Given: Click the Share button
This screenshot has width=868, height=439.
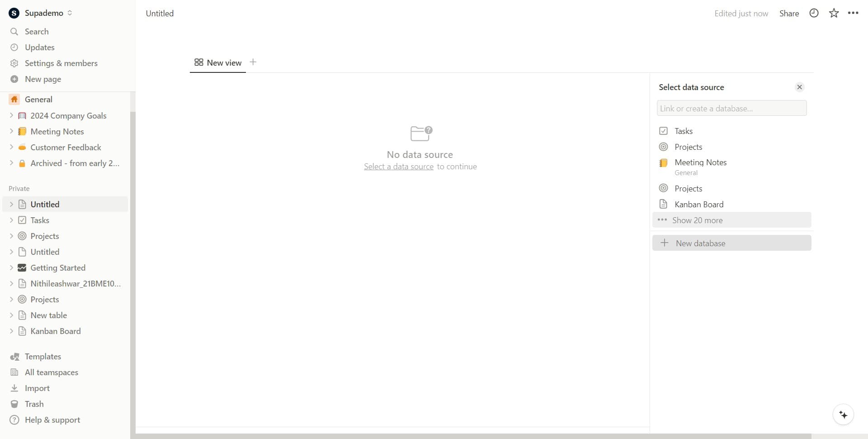Looking at the screenshot, I should (789, 13).
